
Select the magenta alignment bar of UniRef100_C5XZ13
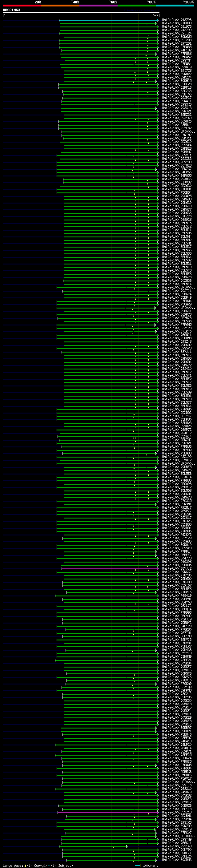click(108, 813)
